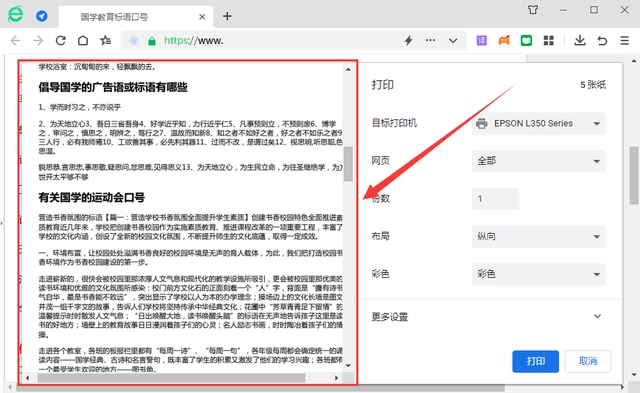Image resolution: width=640 pixels, height=393 pixels.
Task: Reload the page with the refresh icon
Action: [x=60, y=40]
